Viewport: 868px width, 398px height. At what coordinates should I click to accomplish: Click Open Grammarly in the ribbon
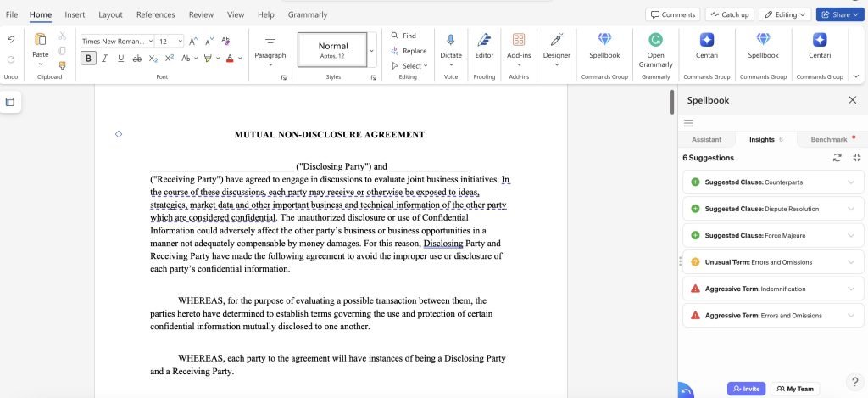pos(655,49)
